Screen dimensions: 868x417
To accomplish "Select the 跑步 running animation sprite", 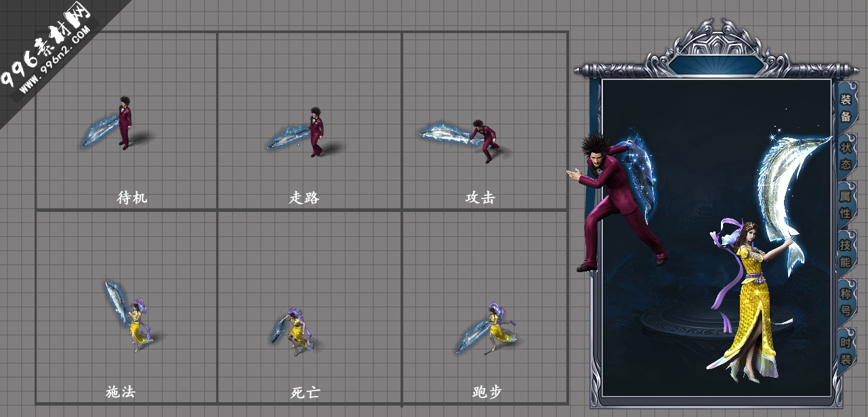I will point(487,328).
